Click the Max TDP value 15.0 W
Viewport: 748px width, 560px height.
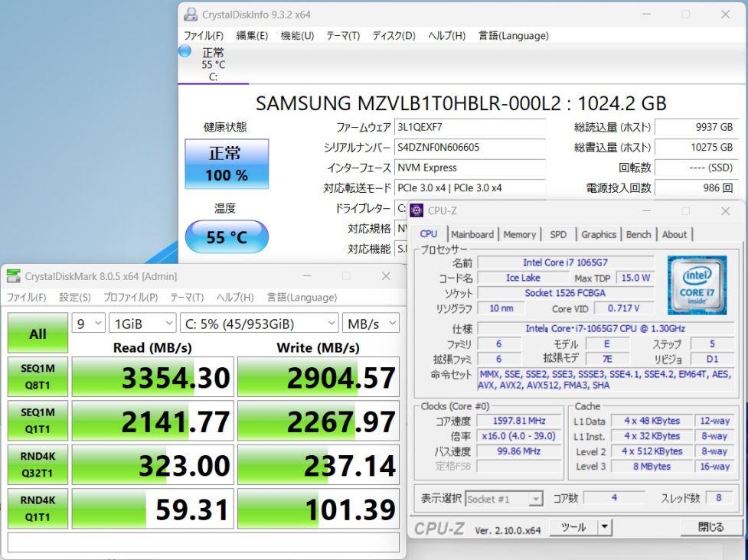635,278
